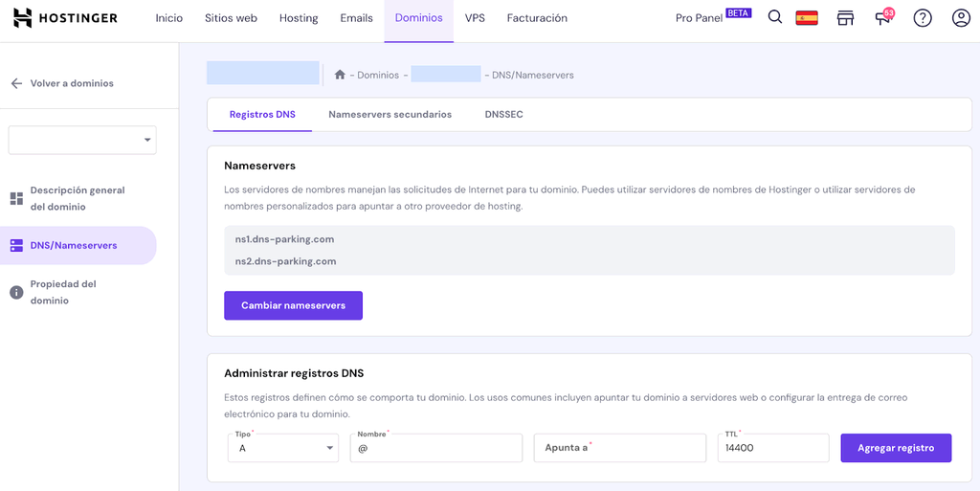This screenshot has width=980, height=491.
Task: Open the help question mark icon
Action: [x=923, y=18]
